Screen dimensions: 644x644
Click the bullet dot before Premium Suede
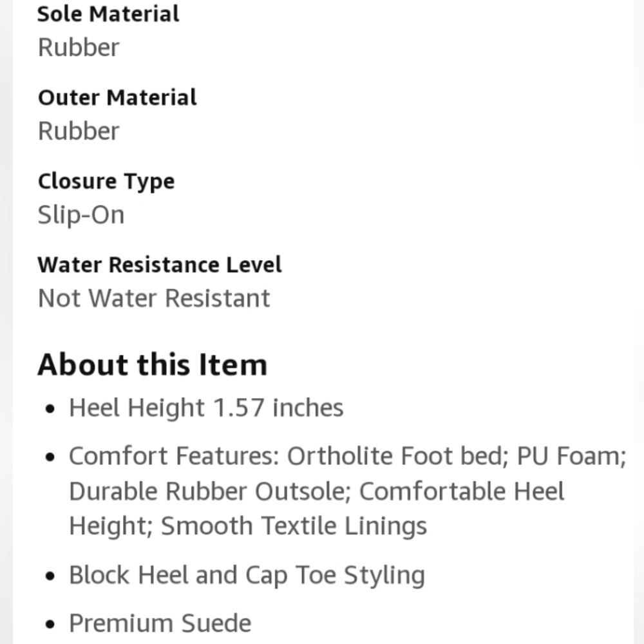click(50, 625)
